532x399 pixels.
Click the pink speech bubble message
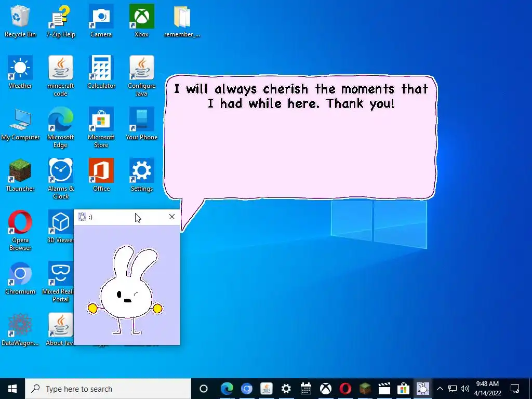point(300,137)
